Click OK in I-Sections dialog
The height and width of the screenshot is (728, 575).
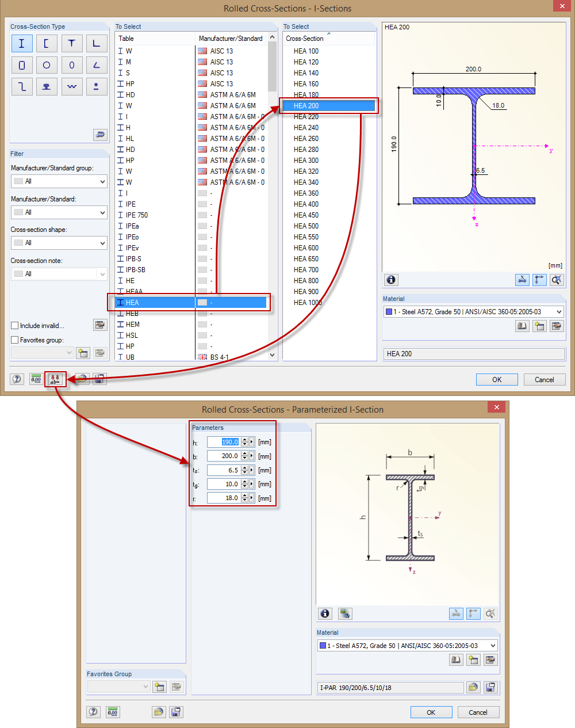pos(497,379)
